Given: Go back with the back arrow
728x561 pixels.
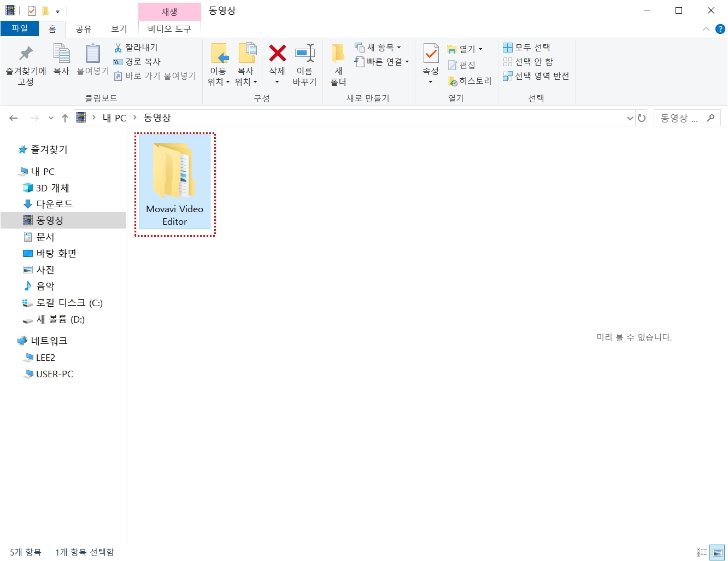Looking at the screenshot, I should tap(14, 118).
